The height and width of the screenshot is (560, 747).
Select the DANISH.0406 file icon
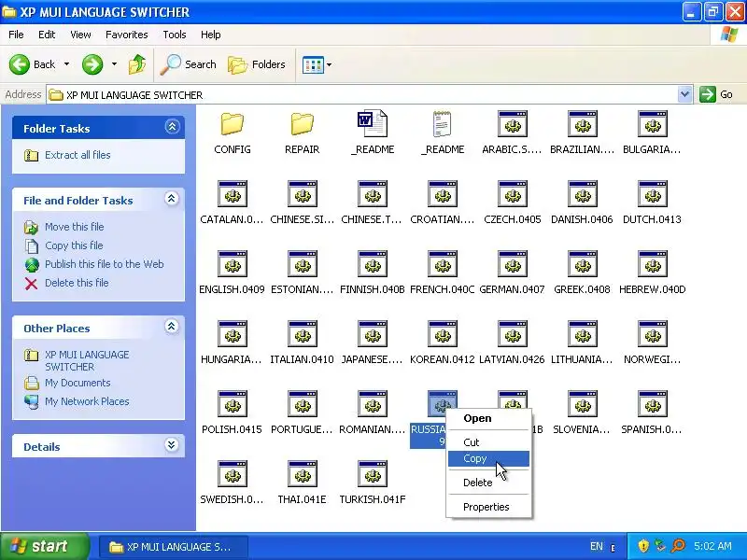coord(582,194)
